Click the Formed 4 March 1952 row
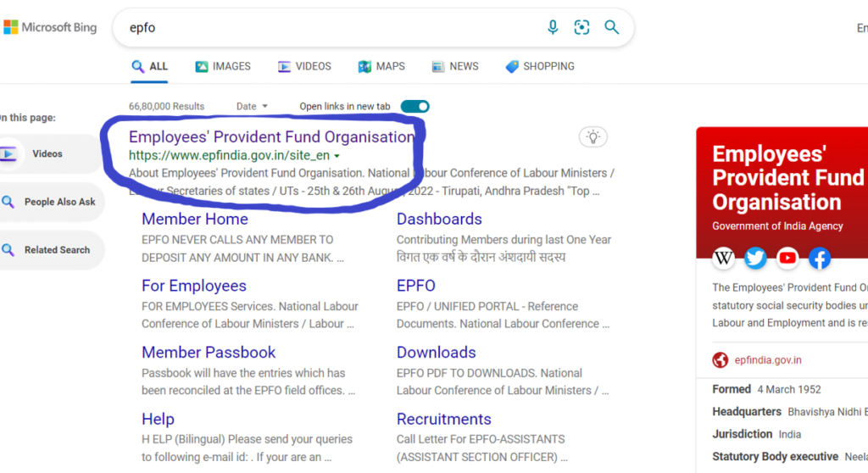The width and height of the screenshot is (868, 473). click(766, 389)
